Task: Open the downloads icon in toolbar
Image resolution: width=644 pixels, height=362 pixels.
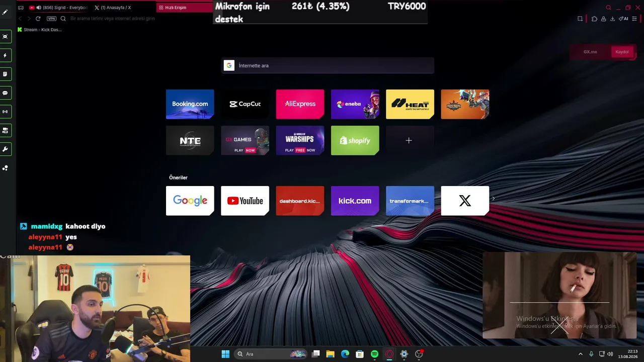Action: 612,19
